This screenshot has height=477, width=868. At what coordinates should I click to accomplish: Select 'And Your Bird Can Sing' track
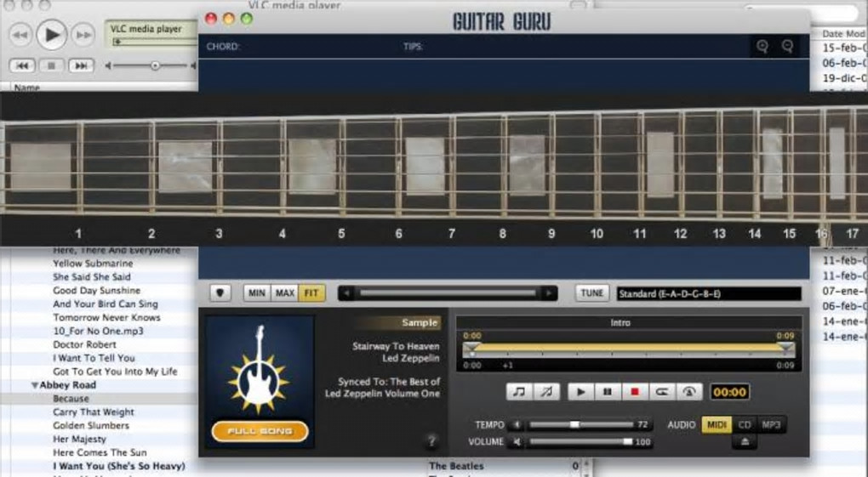tap(106, 304)
